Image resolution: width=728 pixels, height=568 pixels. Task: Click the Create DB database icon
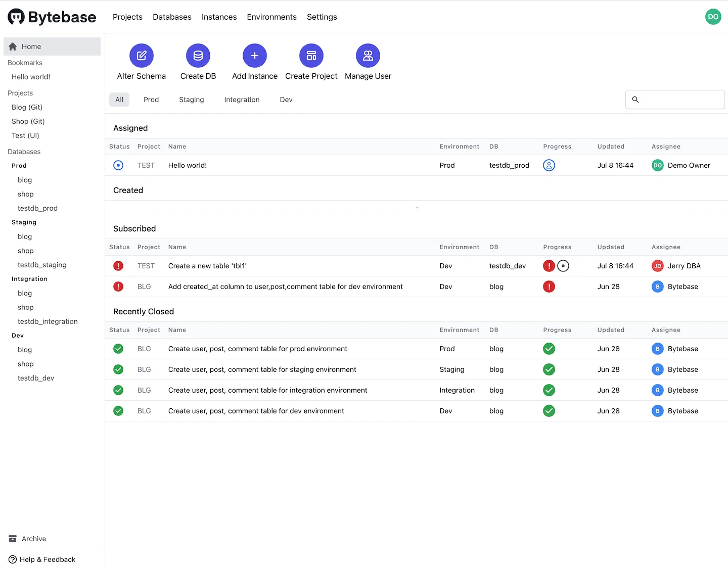(198, 56)
